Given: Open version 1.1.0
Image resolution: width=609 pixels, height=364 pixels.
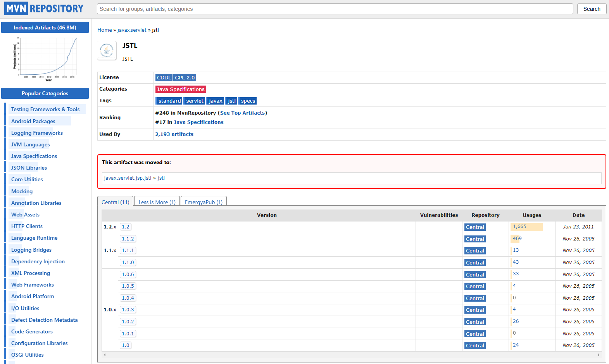Looking at the screenshot, I should (128, 263).
